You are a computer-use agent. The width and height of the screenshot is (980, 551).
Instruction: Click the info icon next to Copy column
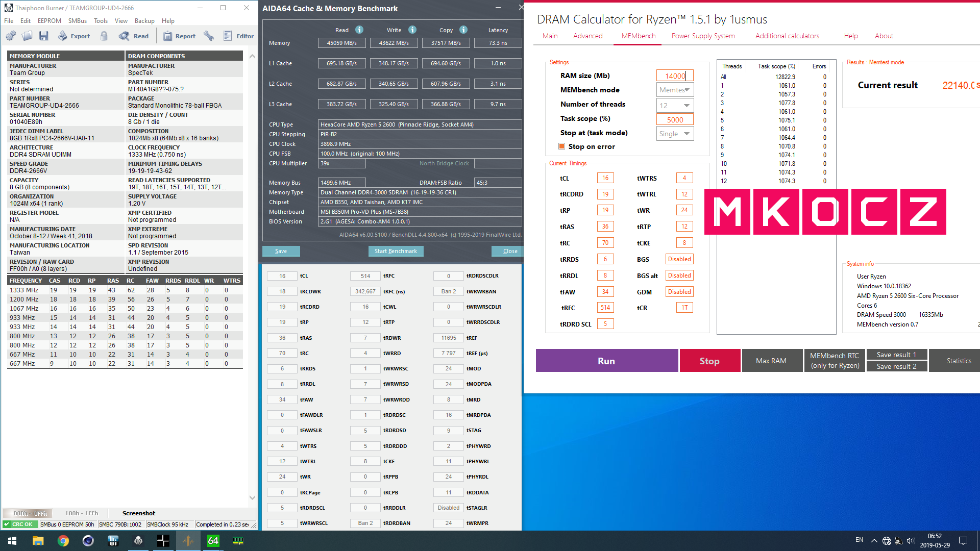(463, 30)
